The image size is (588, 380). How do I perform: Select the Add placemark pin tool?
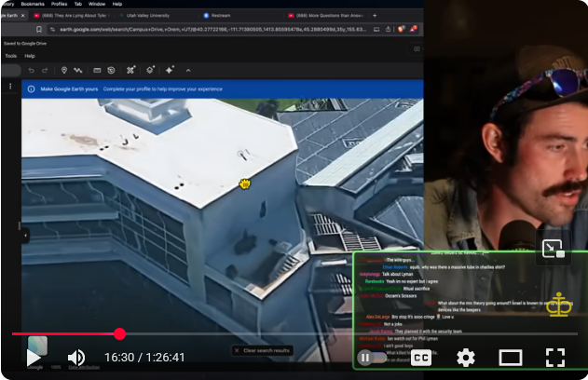coord(63,70)
